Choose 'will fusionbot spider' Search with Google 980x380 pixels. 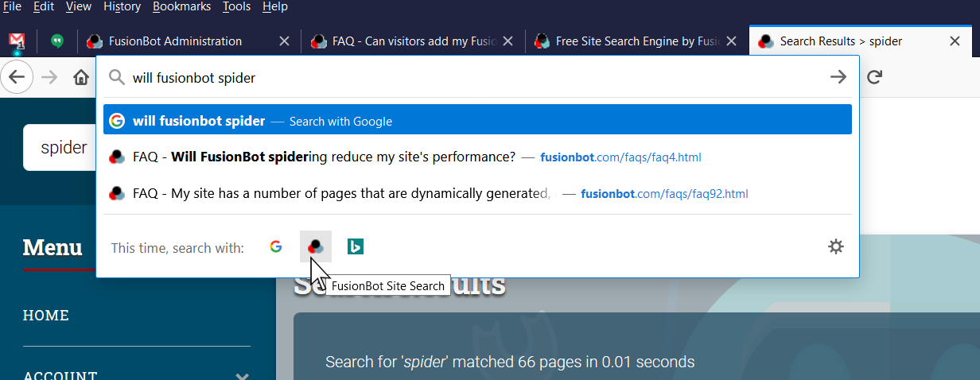pyautogui.click(x=477, y=120)
